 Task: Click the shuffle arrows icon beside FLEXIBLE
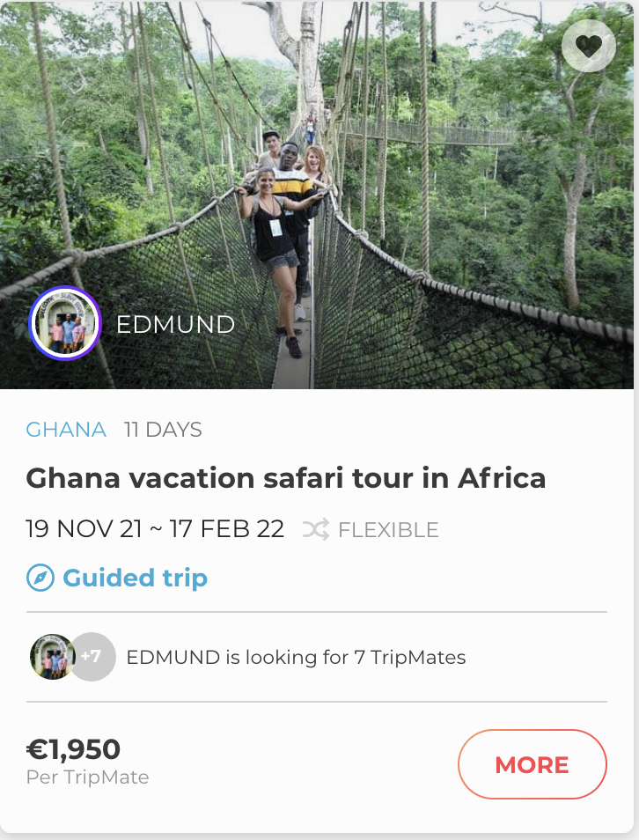tap(316, 529)
